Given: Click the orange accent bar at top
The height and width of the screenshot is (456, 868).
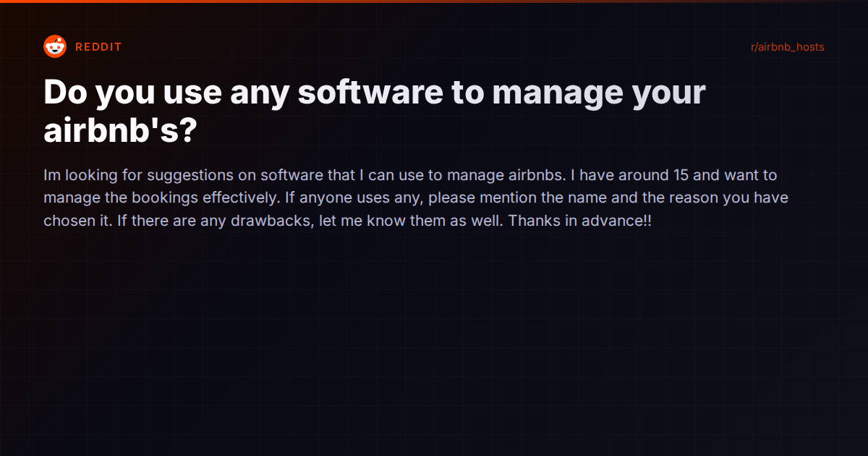Looking at the screenshot, I should pos(434,1).
